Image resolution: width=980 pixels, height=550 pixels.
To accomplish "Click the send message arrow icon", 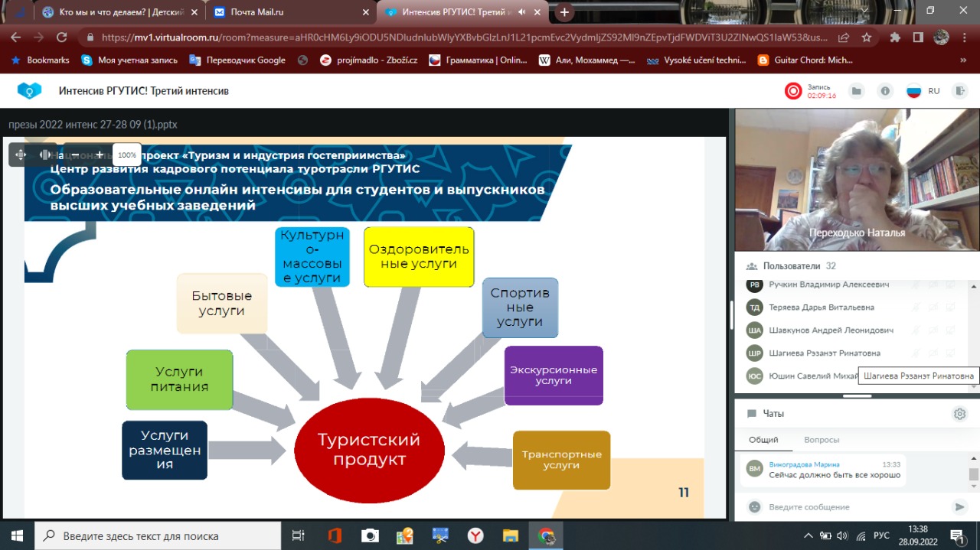I will (x=959, y=506).
